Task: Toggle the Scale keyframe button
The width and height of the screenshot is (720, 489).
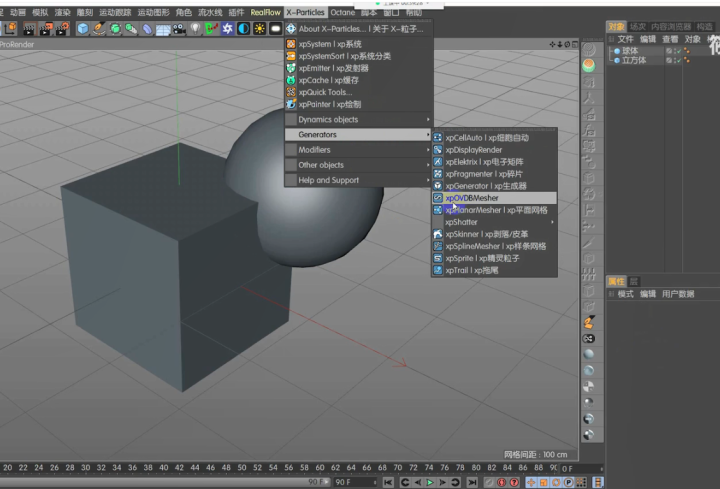Action: (544, 482)
